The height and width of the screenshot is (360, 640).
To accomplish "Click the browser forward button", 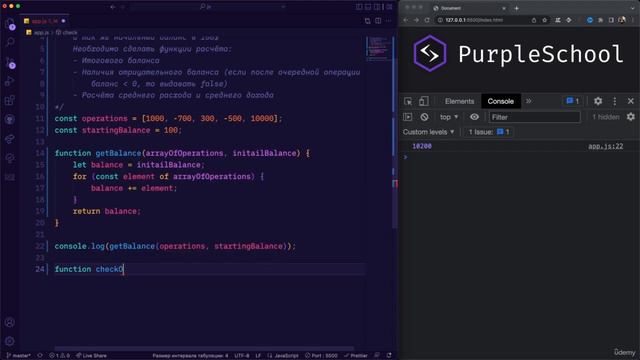I will (416, 20).
